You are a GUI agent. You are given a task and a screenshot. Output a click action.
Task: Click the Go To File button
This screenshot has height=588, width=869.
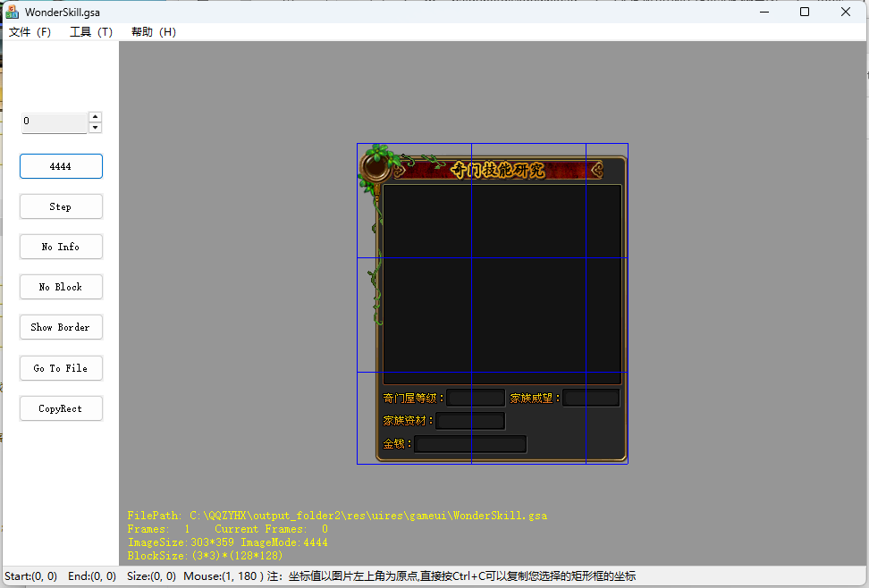click(61, 368)
